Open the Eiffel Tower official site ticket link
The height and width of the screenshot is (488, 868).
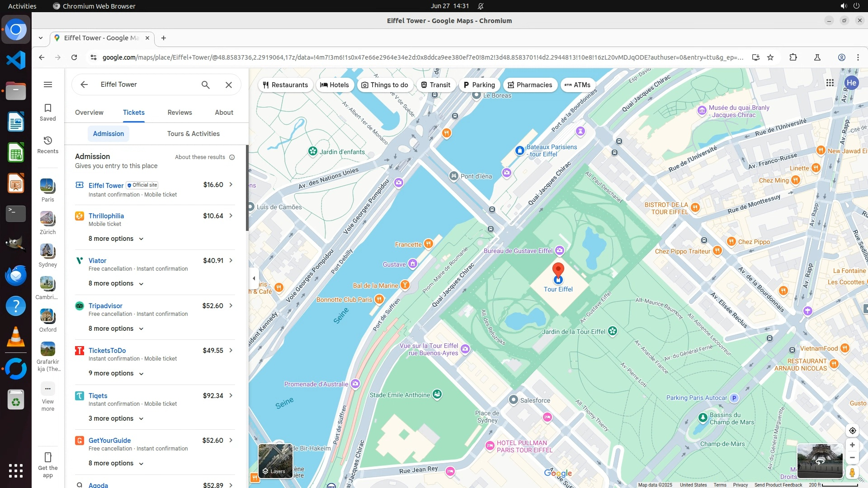tap(106, 185)
